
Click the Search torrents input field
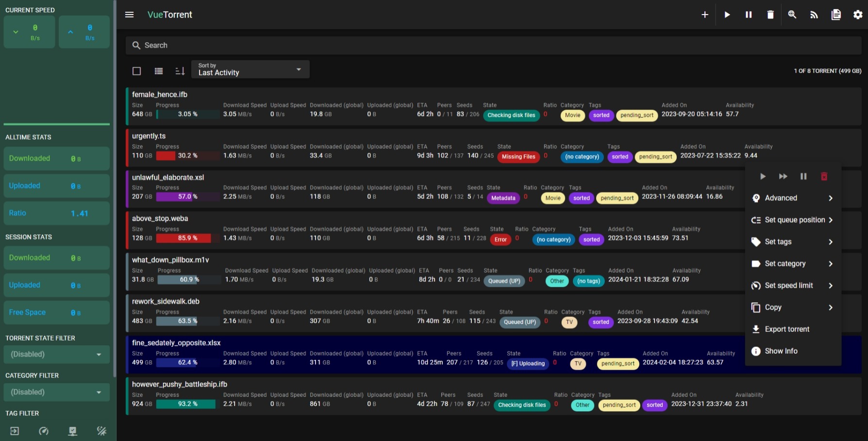[493, 45]
